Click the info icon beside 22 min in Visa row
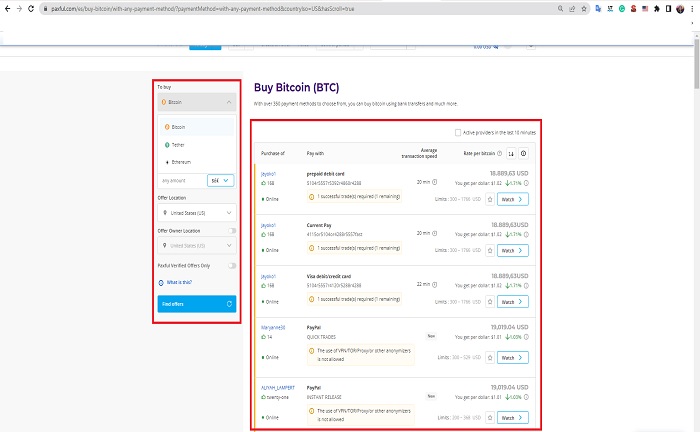Image resolution: width=700 pixels, height=432 pixels. 434,284
